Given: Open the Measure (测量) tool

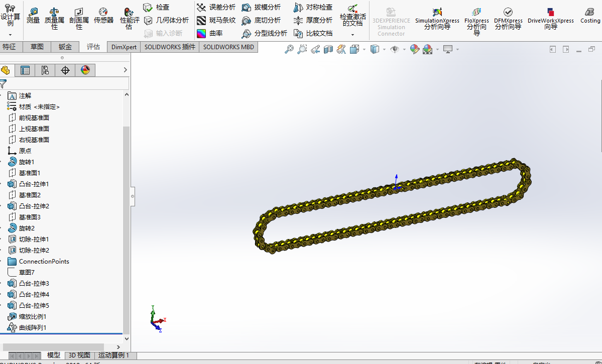Looking at the screenshot, I should [34, 16].
